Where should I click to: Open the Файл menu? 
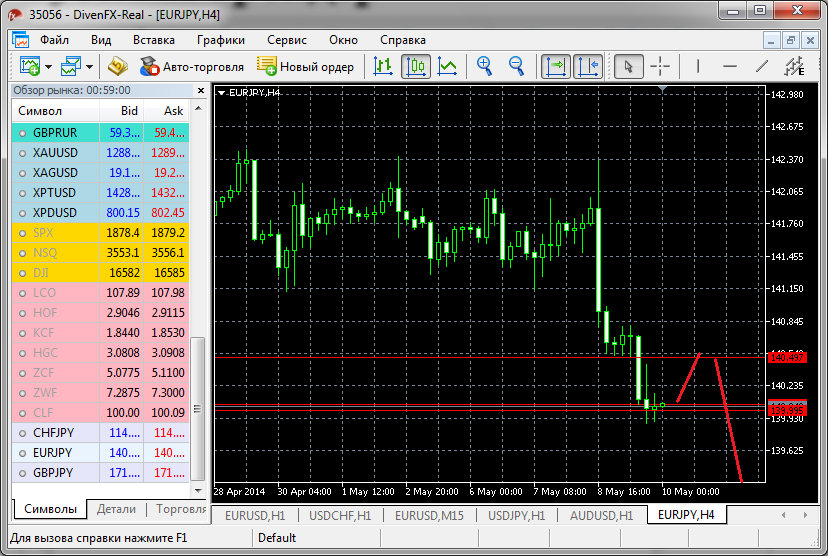(54, 40)
